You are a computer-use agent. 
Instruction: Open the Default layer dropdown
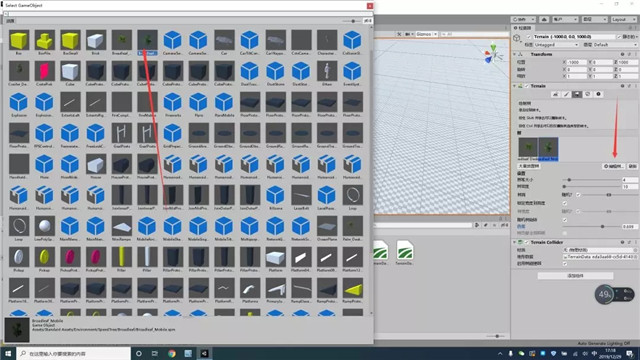click(615, 44)
